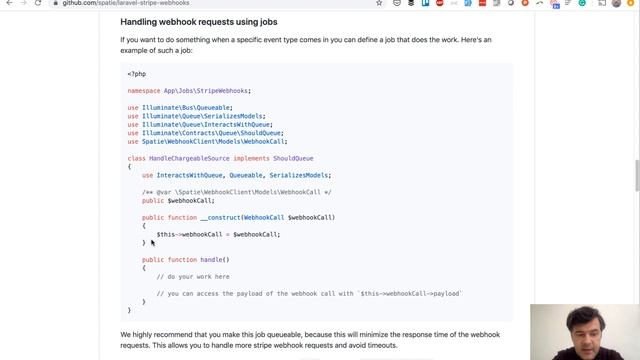Open the blue Trello extension icon
Viewport: 640px width, 360px height.
point(425,3)
